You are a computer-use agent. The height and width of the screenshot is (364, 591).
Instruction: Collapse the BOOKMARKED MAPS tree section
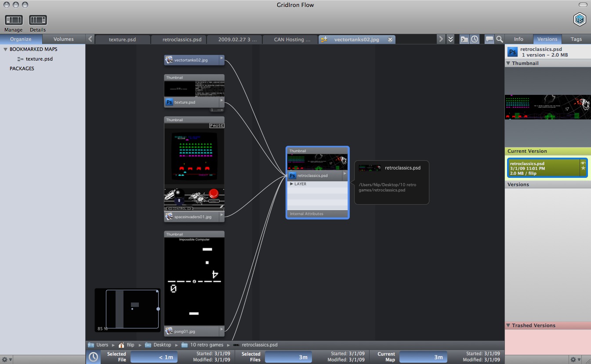[x=5, y=49]
